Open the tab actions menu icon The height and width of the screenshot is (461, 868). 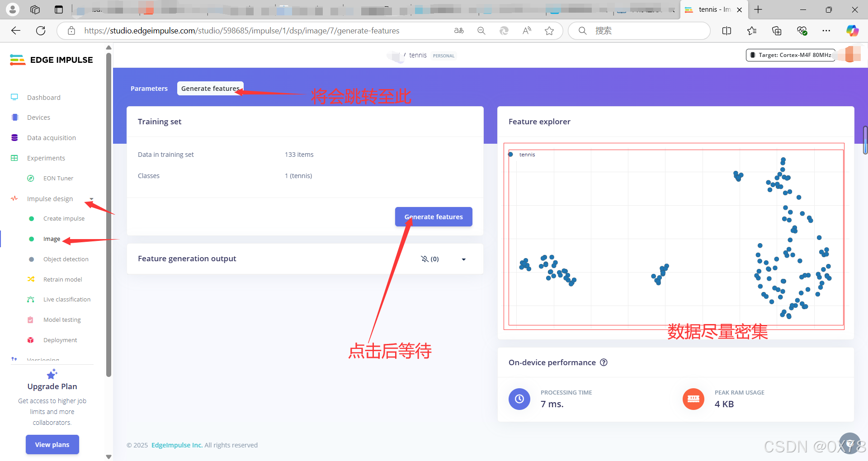click(59, 9)
